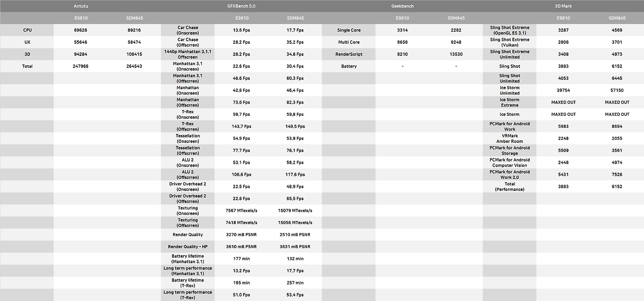Click the 15079 MTexels/s value
The width and height of the screenshot is (644, 301).
coord(295,211)
